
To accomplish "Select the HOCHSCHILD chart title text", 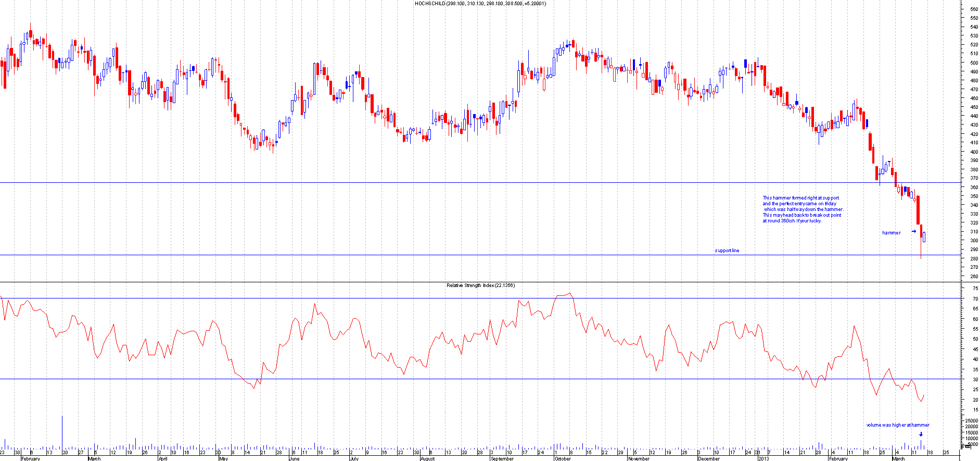I will click(x=480, y=3).
